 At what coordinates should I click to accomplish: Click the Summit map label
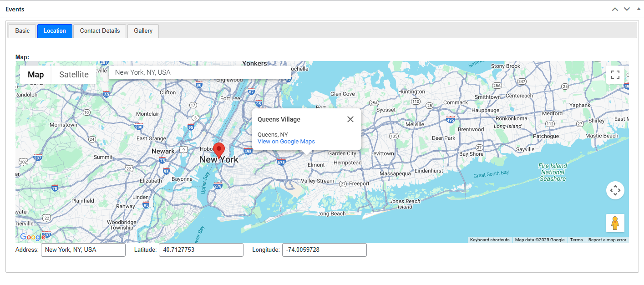tap(103, 157)
